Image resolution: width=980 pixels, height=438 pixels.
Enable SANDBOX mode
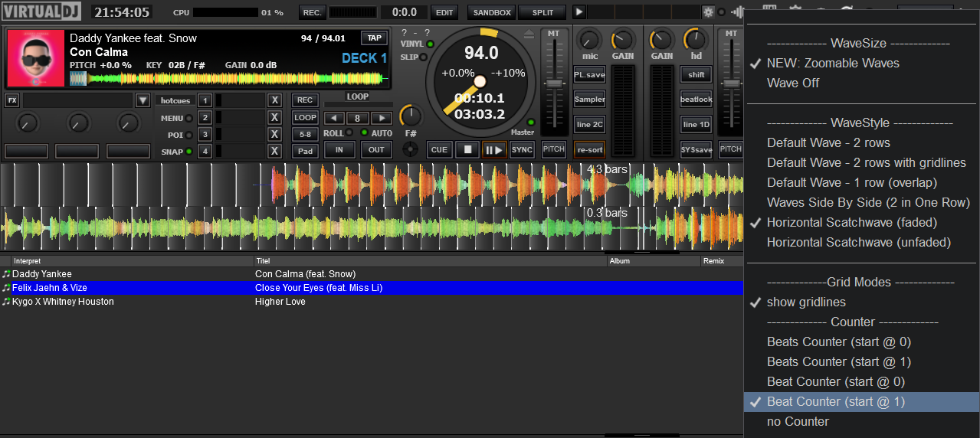pos(492,12)
